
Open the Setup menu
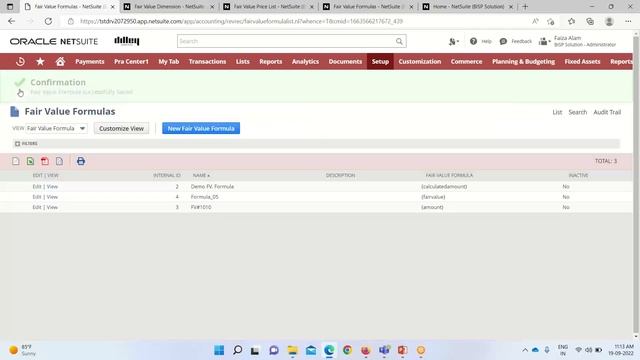coord(380,62)
